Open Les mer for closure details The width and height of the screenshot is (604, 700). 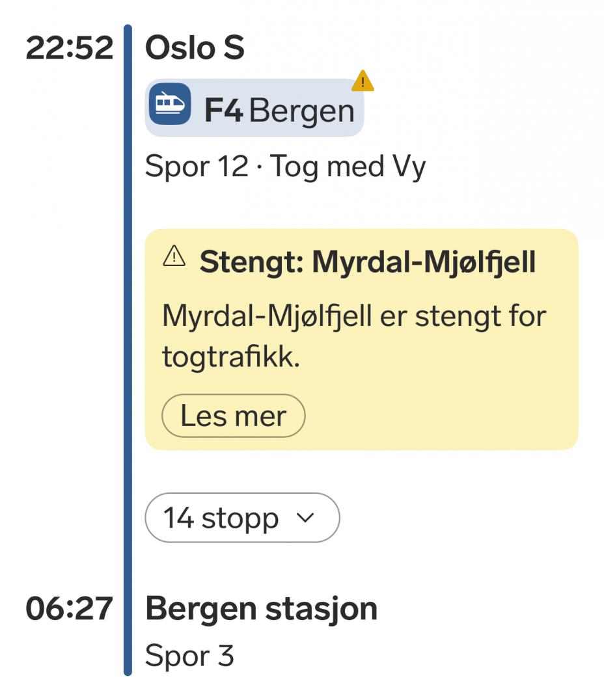click(x=233, y=416)
